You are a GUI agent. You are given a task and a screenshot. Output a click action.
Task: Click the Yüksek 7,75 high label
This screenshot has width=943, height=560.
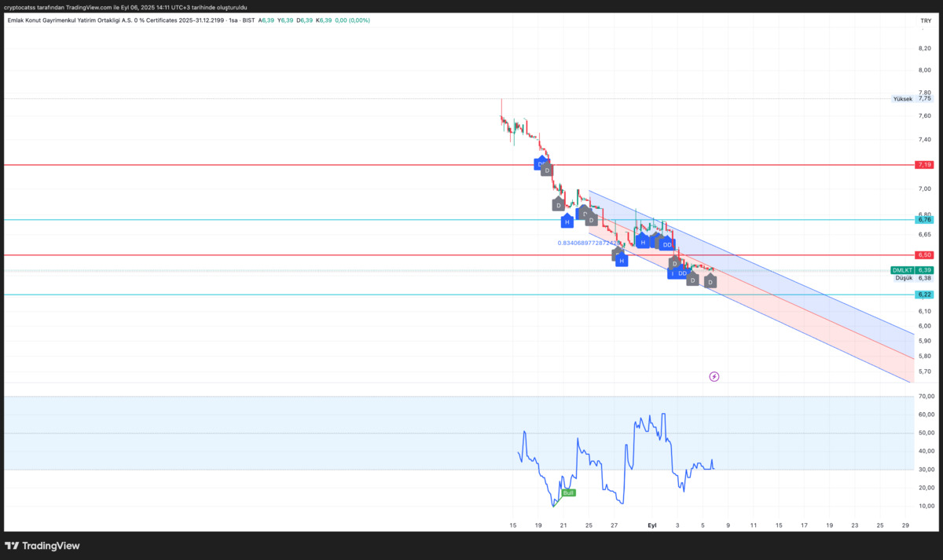click(x=912, y=99)
